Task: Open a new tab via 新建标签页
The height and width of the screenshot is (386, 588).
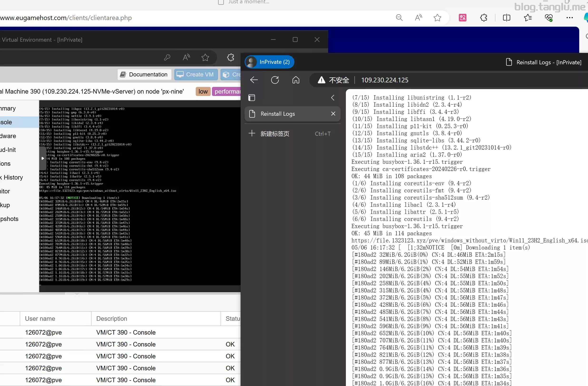Action: coord(275,134)
